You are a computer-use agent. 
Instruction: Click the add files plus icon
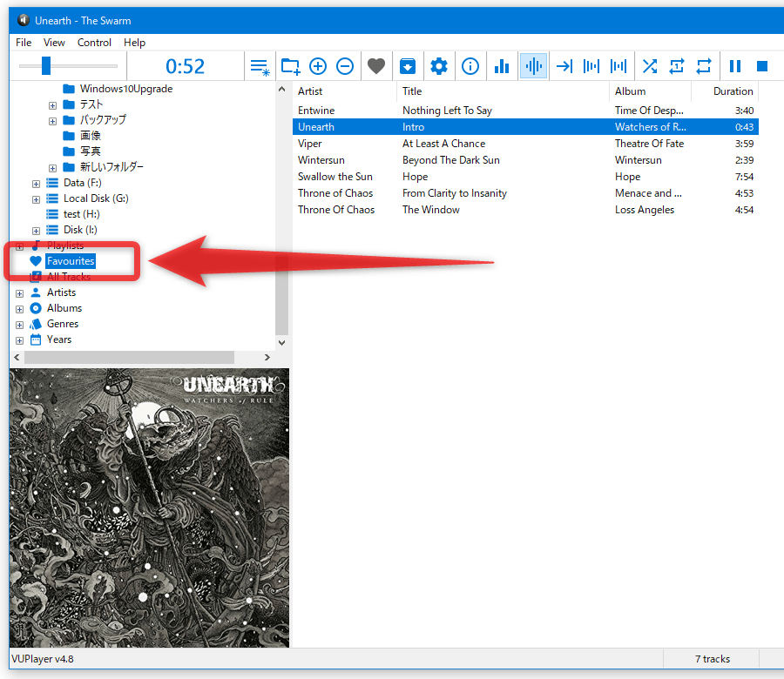[318, 66]
